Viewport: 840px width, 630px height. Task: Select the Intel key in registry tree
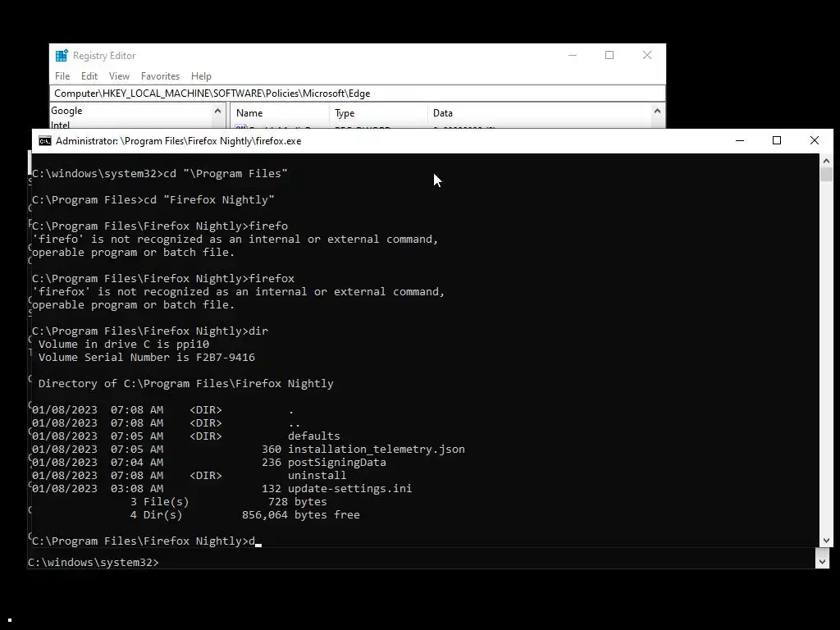tap(60, 125)
